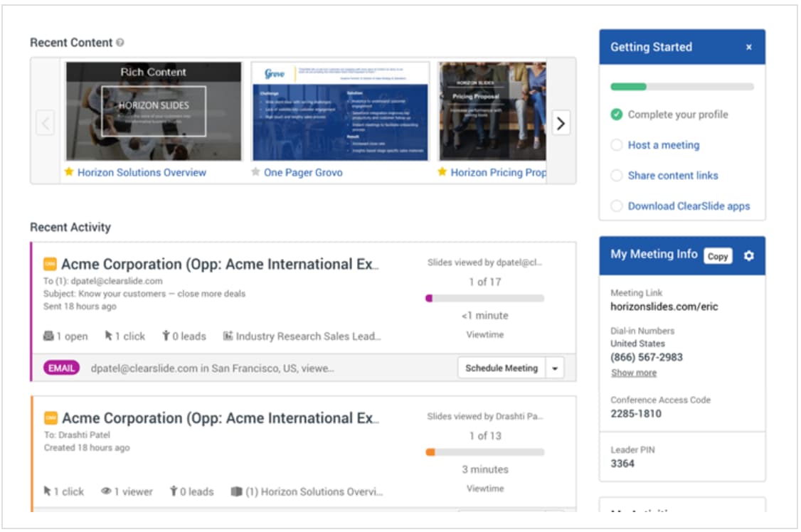Screen dimensions: 801x532
Task: Open the One Pager Grovo link
Action: pyautogui.click(x=303, y=173)
